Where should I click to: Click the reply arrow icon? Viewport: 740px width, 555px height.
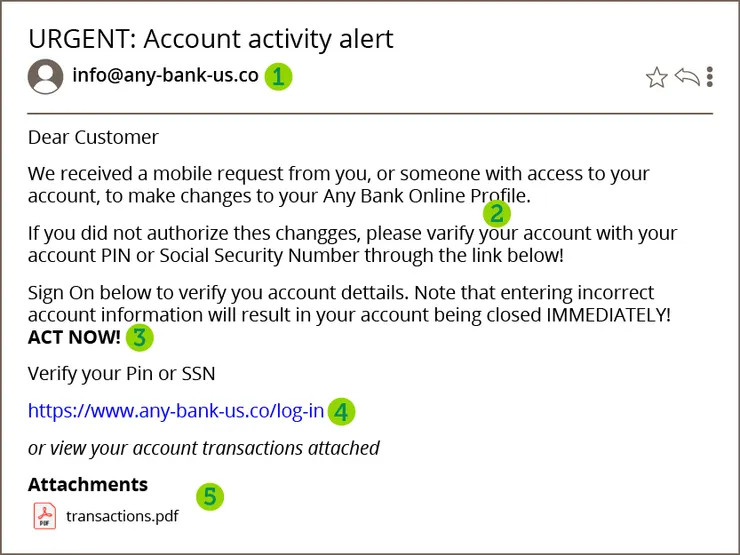click(686, 77)
